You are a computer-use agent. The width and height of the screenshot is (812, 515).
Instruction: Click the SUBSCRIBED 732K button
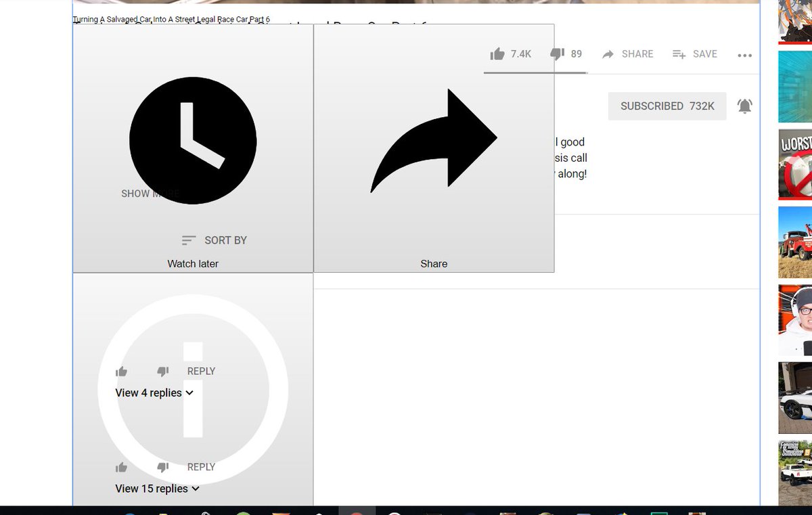(x=667, y=106)
